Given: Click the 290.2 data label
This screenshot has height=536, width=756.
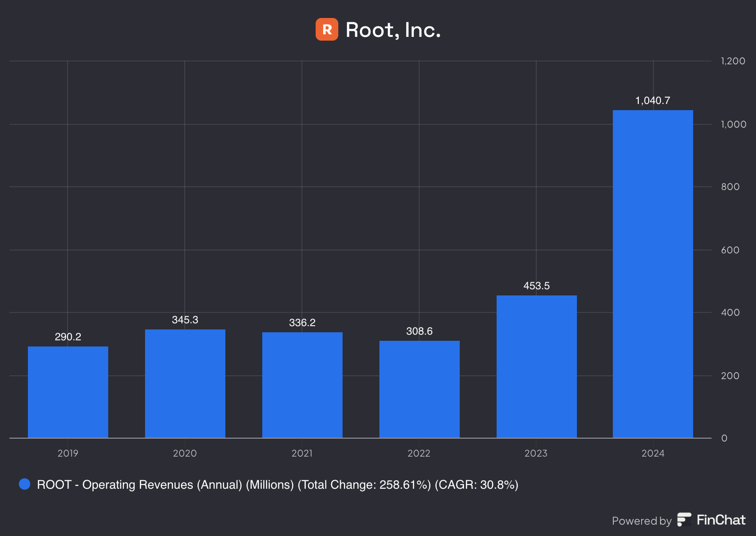Looking at the screenshot, I should [68, 337].
